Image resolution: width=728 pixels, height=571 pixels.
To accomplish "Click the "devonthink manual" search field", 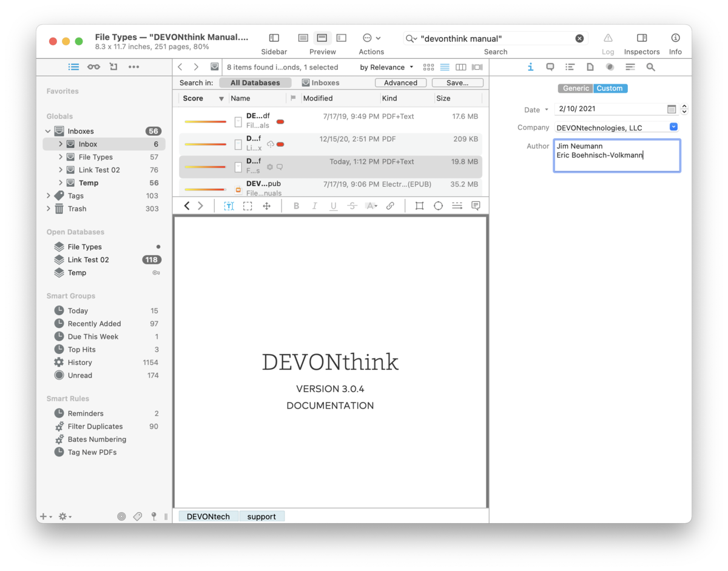I will click(x=496, y=38).
